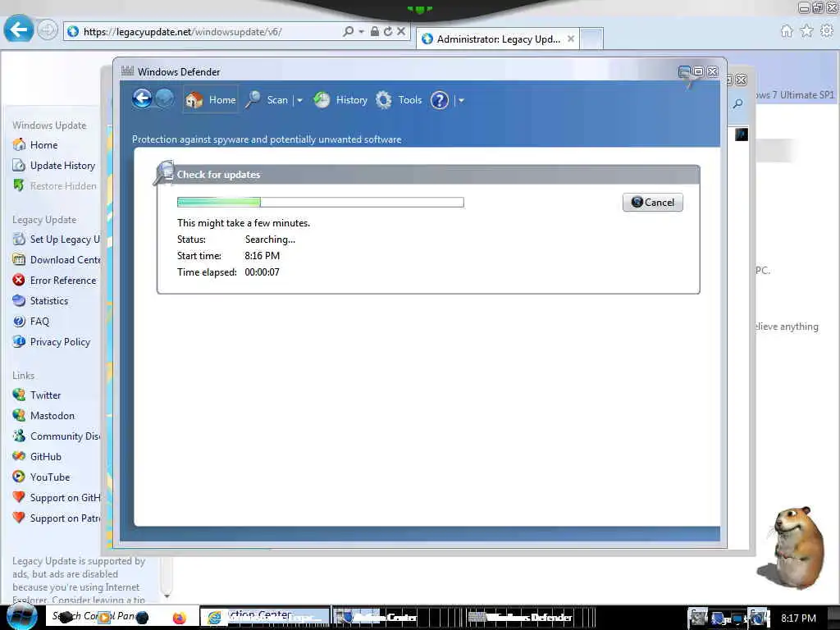Open the Mastodon link

44,416
